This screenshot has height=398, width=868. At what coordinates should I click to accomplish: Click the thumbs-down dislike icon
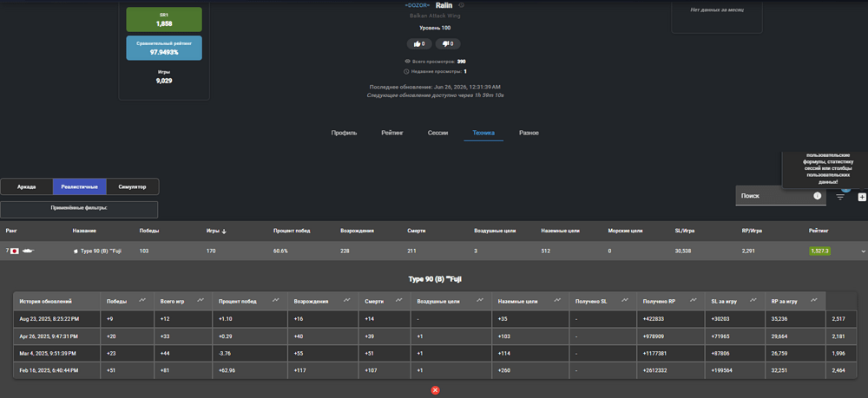(445, 44)
